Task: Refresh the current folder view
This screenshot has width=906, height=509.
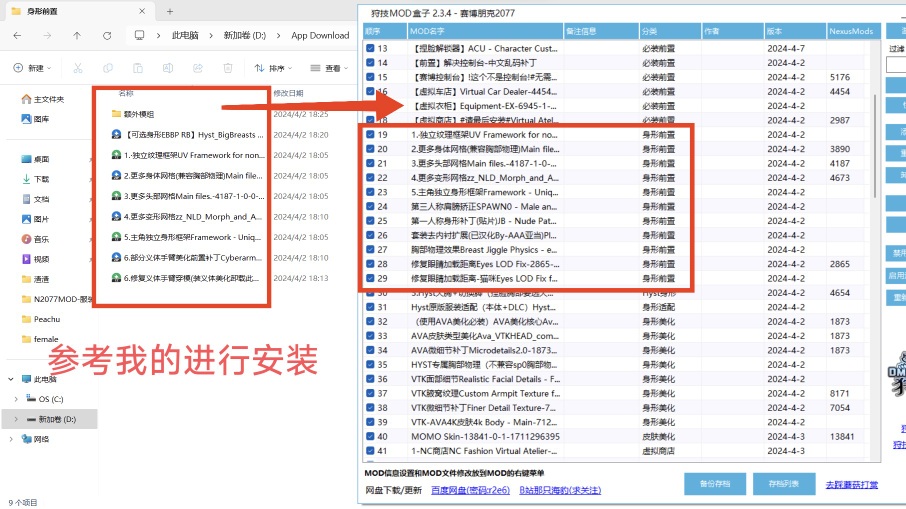Action: click(x=106, y=35)
